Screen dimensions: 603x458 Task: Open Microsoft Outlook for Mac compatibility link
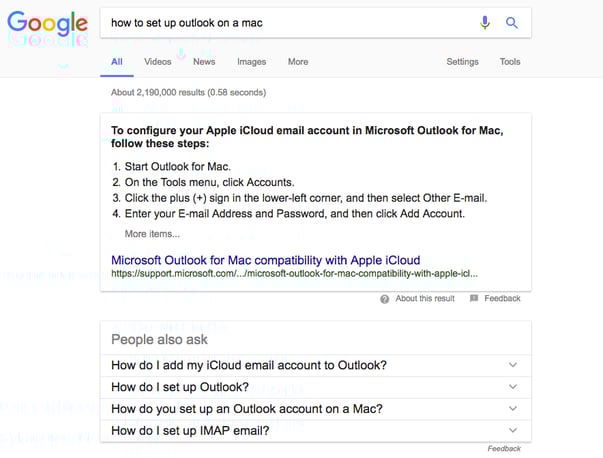[266, 260]
